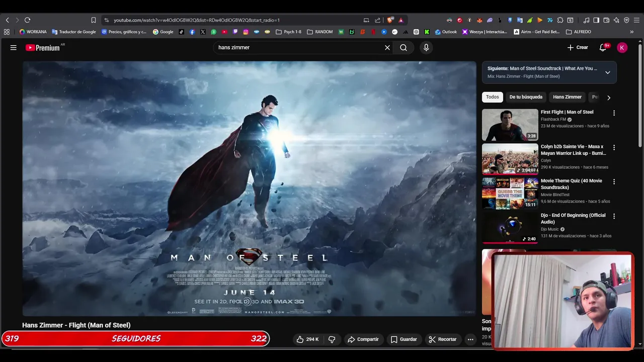The height and width of the screenshot is (362, 644).
Task: Dislike the video with thumbs down
Action: click(332, 339)
